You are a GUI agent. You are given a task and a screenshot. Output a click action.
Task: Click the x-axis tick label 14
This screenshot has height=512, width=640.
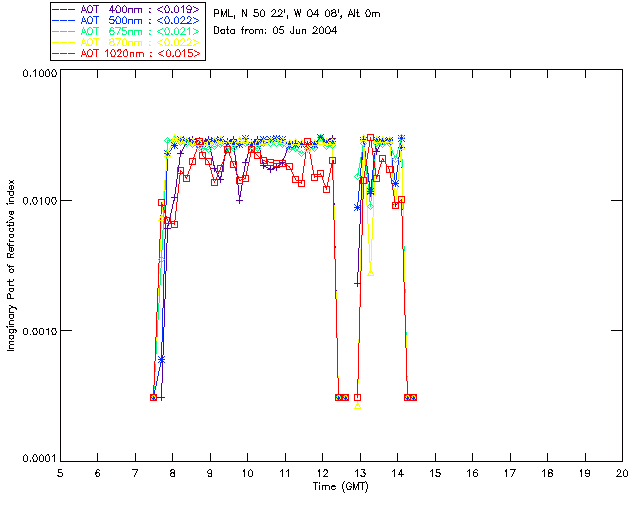point(398,473)
